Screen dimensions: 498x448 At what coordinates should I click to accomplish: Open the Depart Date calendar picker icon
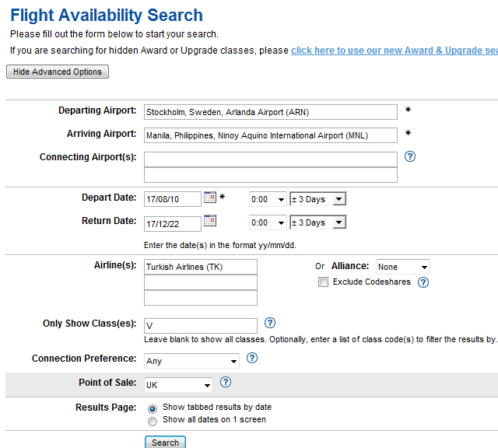pyautogui.click(x=209, y=198)
